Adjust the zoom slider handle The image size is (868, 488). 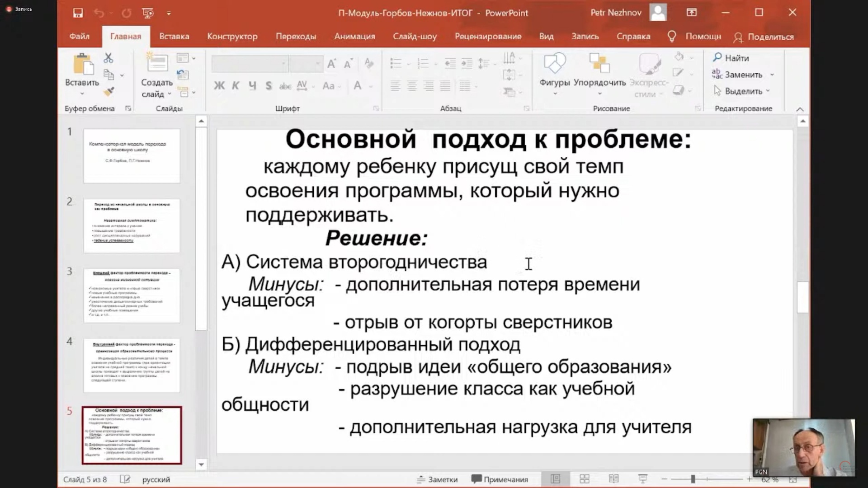(693, 479)
